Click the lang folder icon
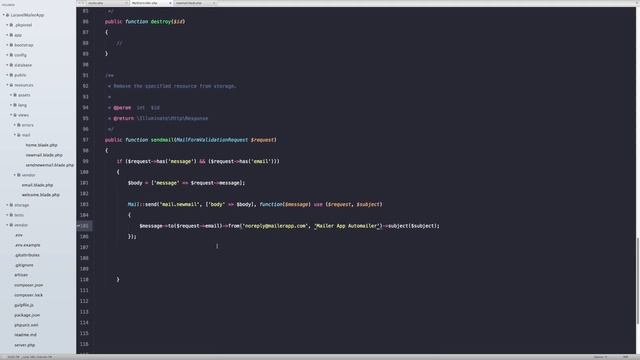The image size is (640, 360). [15, 105]
